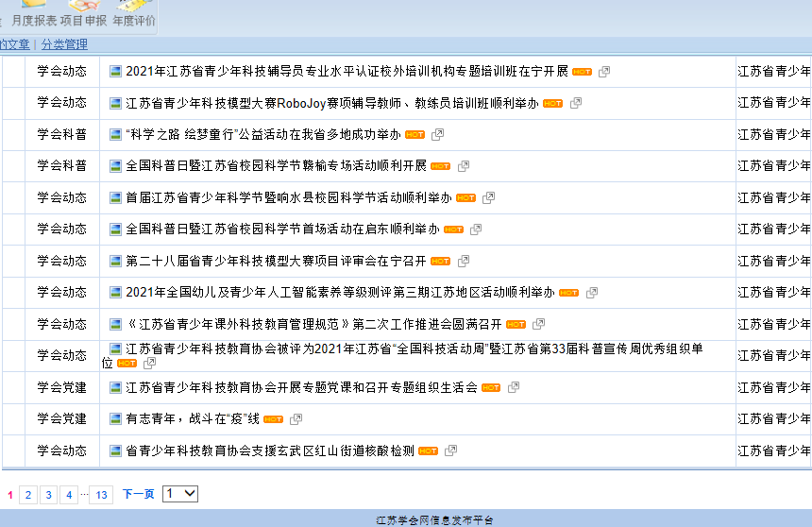Open external-link icon for 赣榆专场活动 article
Image resolution: width=812 pixels, height=527 pixels.
(464, 166)
